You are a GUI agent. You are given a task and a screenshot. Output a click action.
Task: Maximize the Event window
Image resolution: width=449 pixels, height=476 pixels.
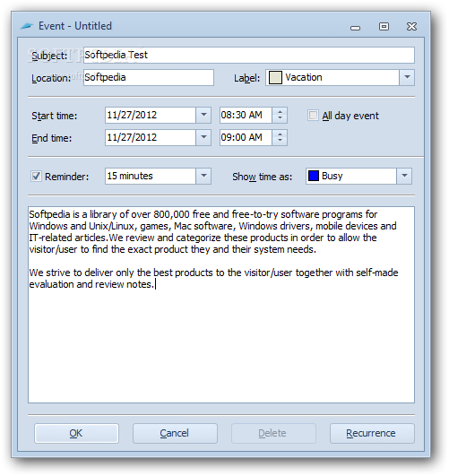pyautogui.click(x=384, y=26)
